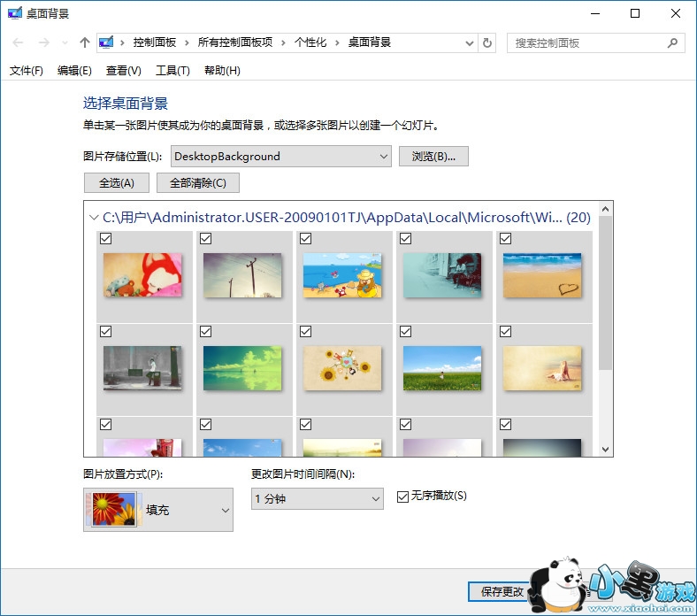Uncheck the cartoon beach bear wallpaper checkbox
This screenshot has height=616, width=697.
306,239
